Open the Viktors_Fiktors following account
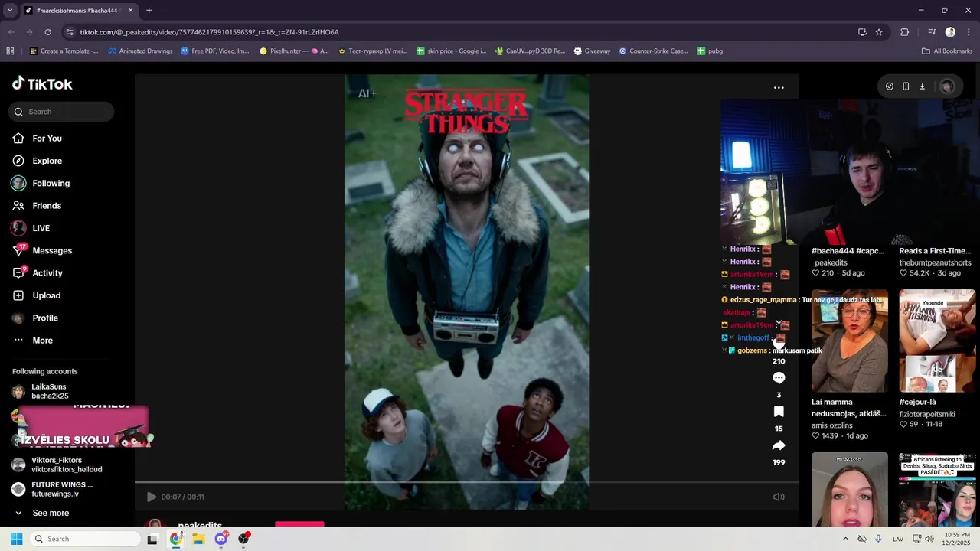Viewport: 980px width, 551px height. (57, 465)
